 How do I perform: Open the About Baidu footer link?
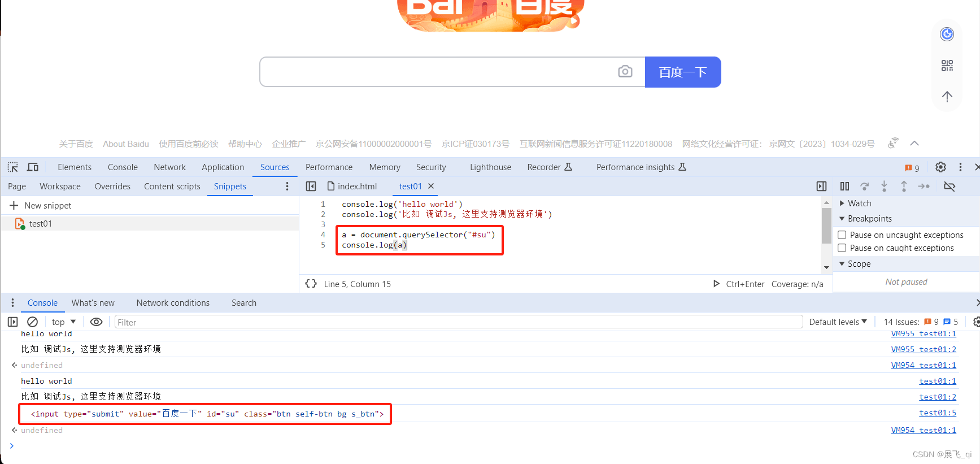pyautogui.click(x=126, y=144)
